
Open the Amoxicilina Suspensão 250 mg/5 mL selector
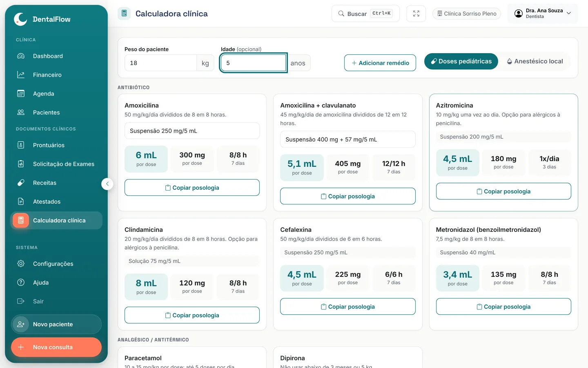(x=192, y=131)
